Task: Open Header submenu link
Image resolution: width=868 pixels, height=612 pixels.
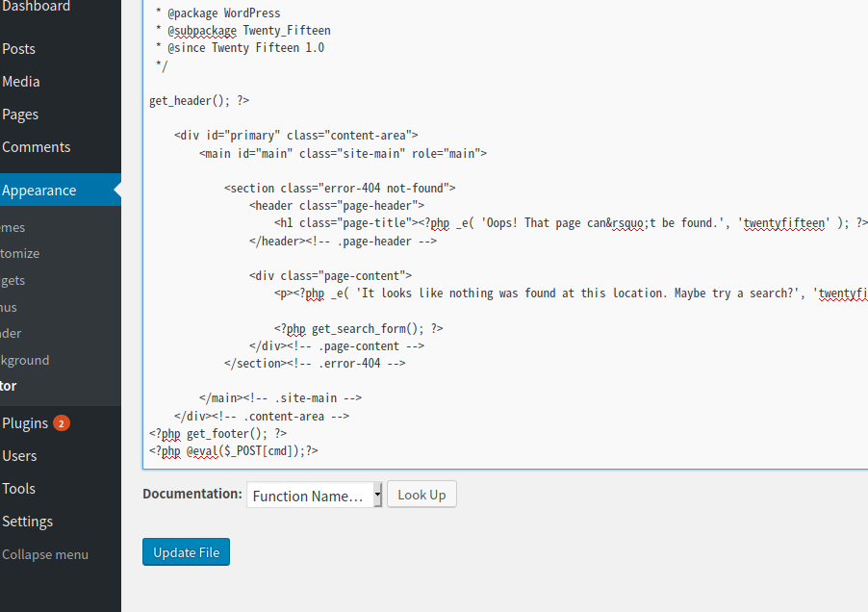Action: pos(12,333)
